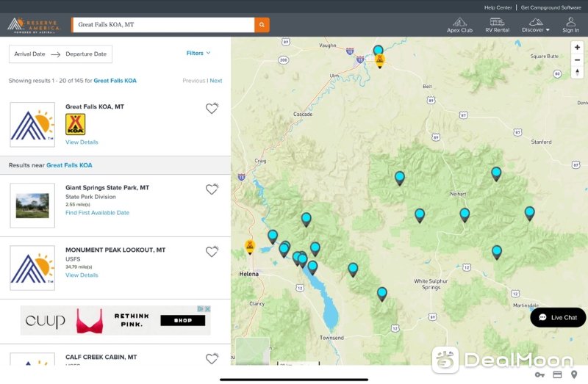588x384 pixels.
Task: Zoom in on the map
Action: (x=577, y=47)
